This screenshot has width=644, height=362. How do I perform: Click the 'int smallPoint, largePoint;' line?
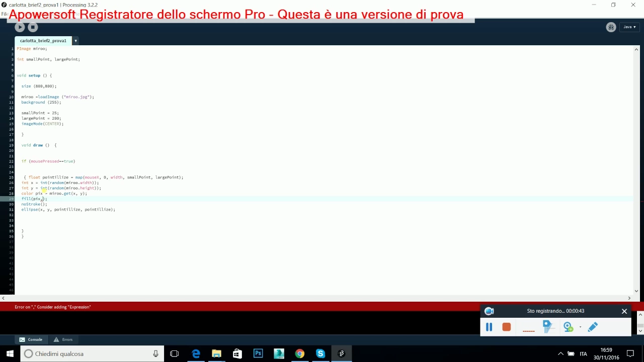[x=48, y=59]
